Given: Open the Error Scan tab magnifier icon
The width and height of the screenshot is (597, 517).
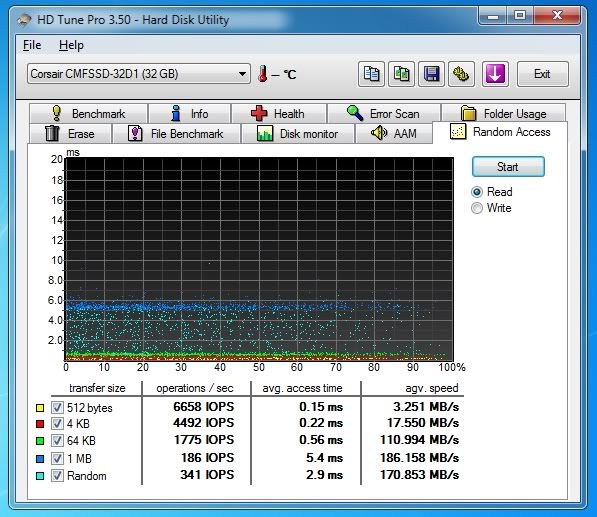Looking at the screenshot, I should tap(355, 113).
